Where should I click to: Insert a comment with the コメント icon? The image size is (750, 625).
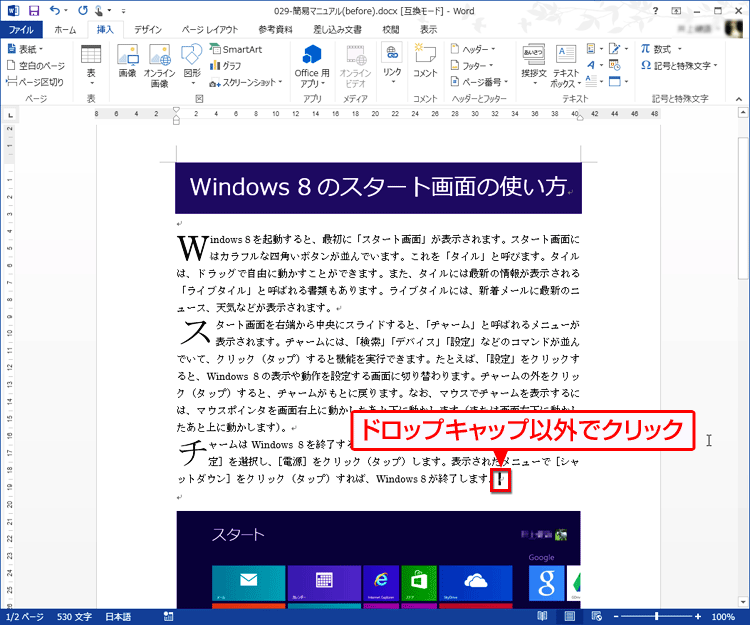click(425, 61)
